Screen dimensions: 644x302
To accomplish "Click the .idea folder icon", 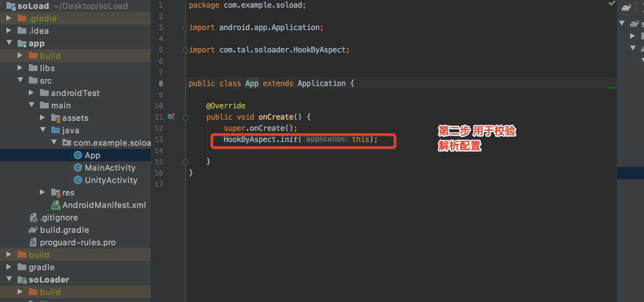I will pos(22,31).
